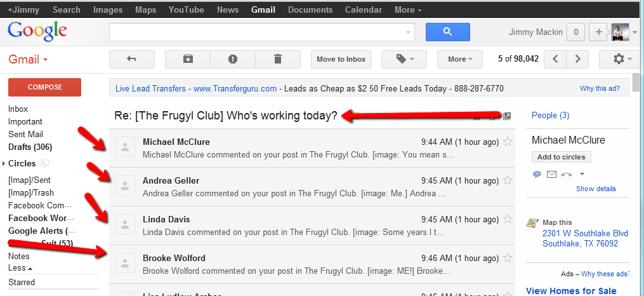Viewport: 644px width, 296px height.
Task: Start chat with Michael McClure
Action: pos(537,175)
